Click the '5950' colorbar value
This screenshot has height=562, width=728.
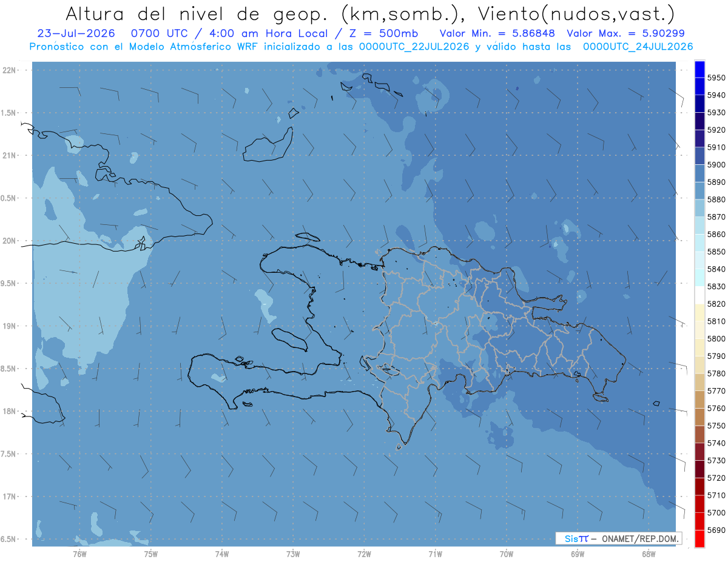716,78
